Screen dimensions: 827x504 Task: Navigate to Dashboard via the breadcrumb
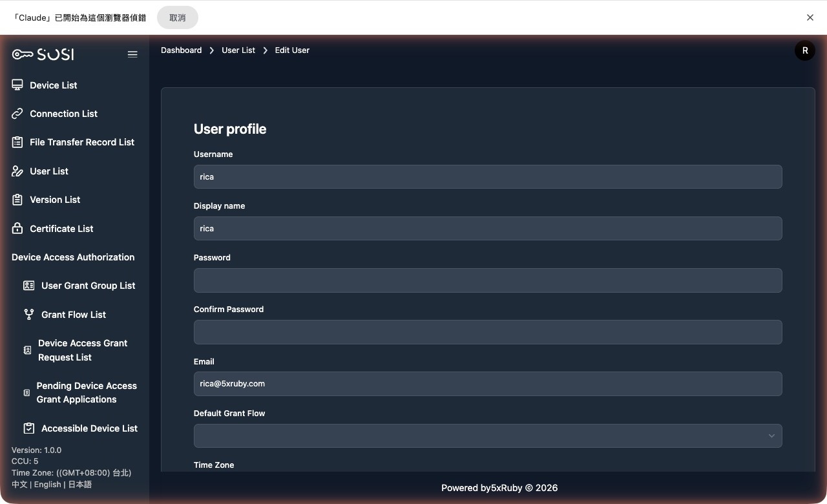tap(181, 50)
